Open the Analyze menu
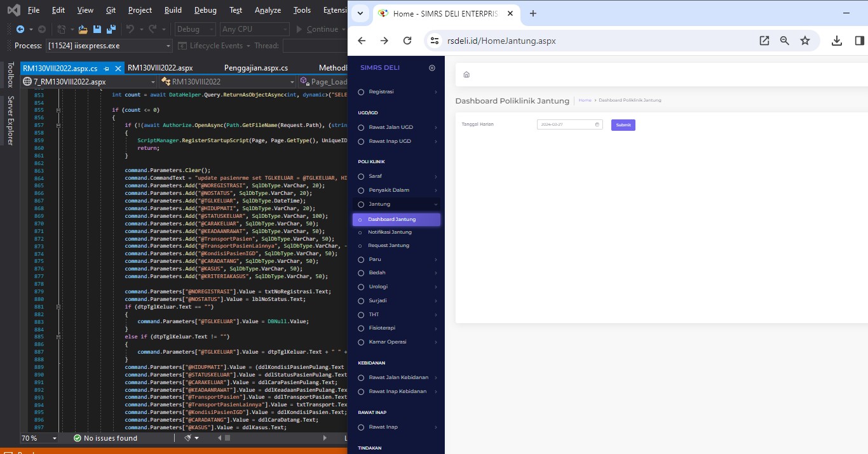868x454 pixels. (268, 10)
